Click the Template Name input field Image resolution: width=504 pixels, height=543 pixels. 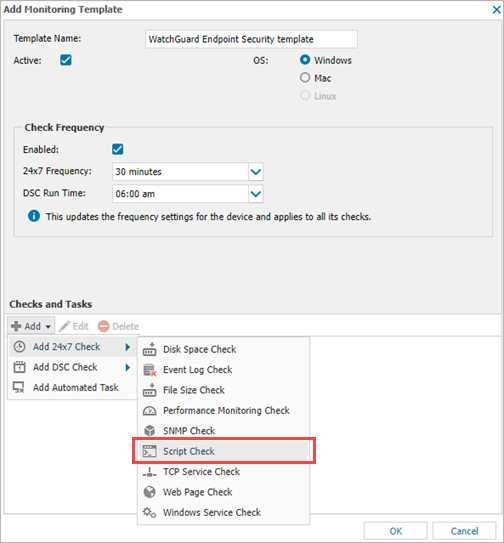(x=251, y=39)
